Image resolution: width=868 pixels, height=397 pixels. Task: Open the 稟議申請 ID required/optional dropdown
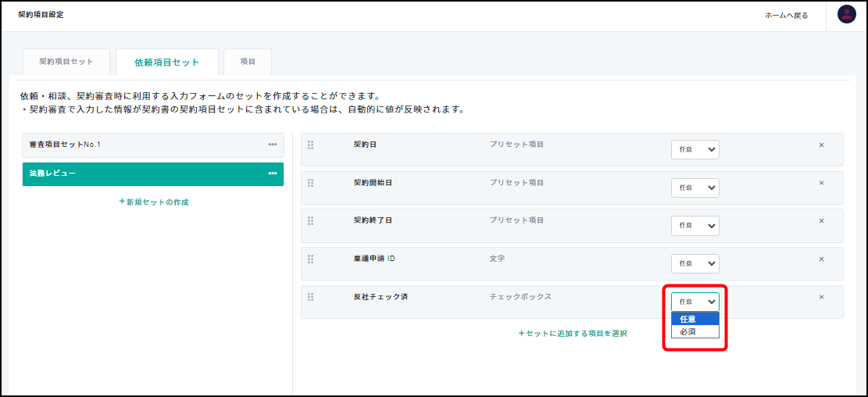(695, 263)
